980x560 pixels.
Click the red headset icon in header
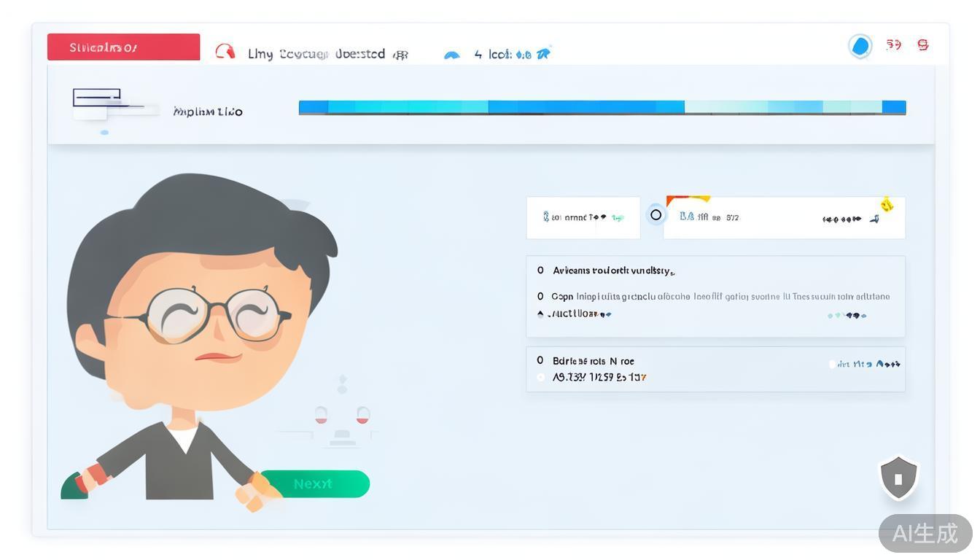coord(225,52)
